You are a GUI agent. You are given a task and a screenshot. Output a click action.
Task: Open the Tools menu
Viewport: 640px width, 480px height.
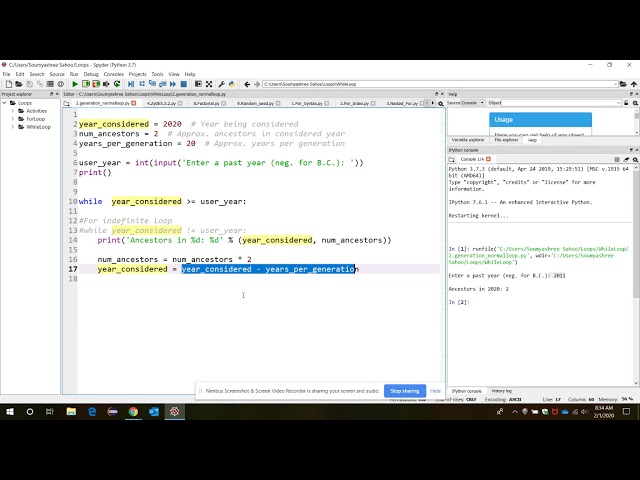157,74
